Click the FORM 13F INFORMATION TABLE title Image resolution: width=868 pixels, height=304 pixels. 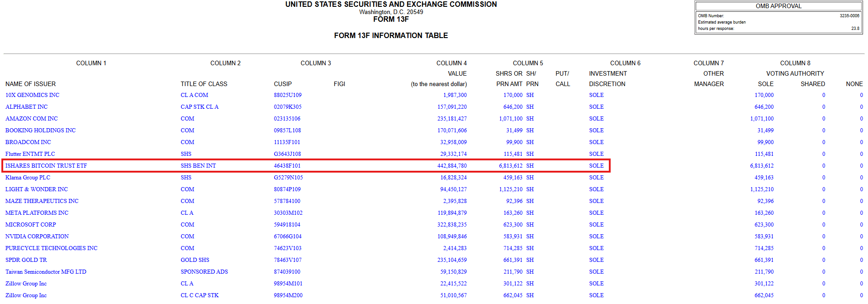[391, 35]
